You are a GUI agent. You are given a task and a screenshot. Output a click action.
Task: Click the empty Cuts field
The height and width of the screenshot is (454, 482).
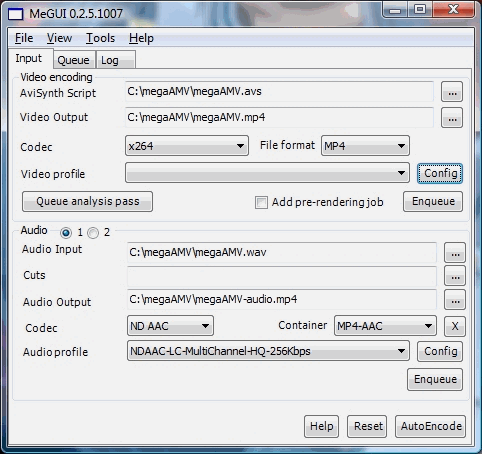[282, 276]
